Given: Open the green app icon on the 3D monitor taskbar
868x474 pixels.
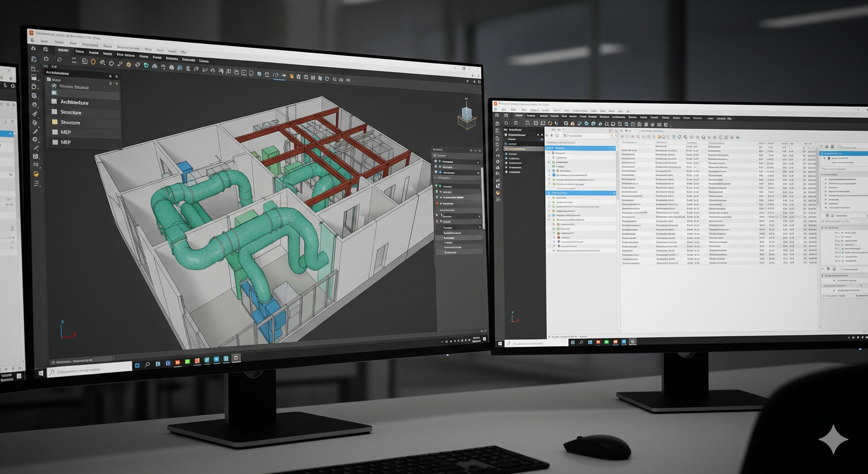Looking at the screenshot, I should click(187, 362).
